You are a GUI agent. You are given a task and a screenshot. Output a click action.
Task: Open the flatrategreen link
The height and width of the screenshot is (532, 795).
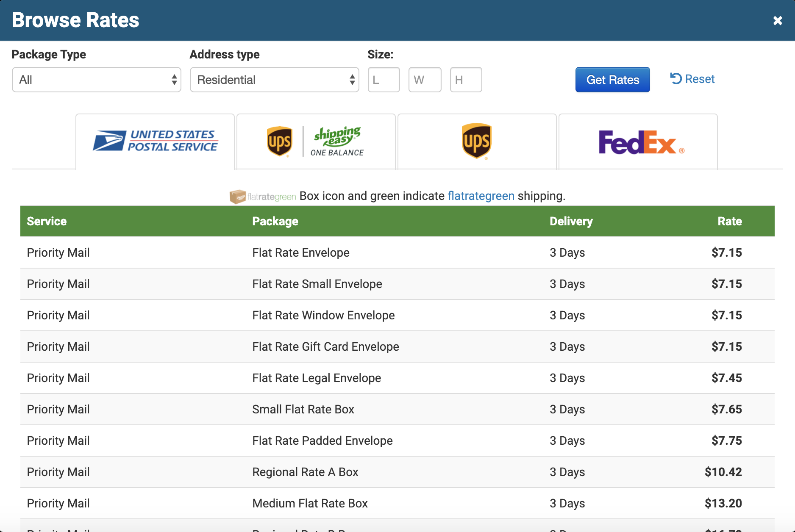click(x=481, y=196)
